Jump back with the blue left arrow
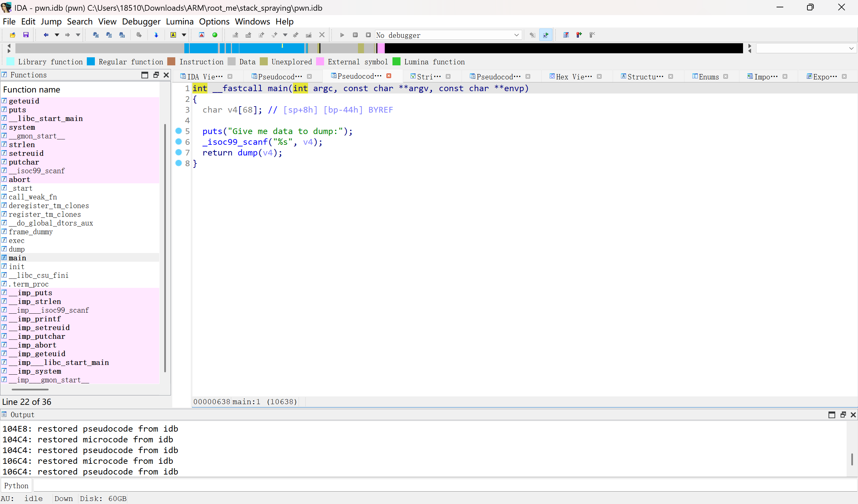 (x=46, y=35)
